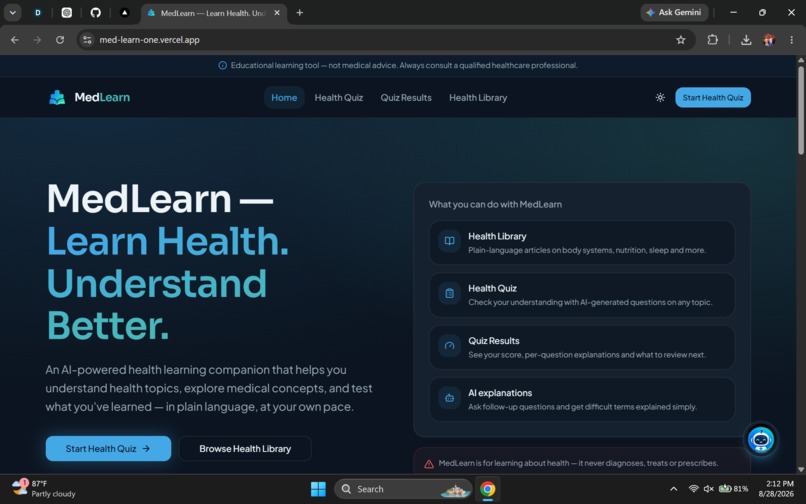Click the info icon in top banner
The image size is (806, 504).
pyautogui.click(x=223, y=65)
